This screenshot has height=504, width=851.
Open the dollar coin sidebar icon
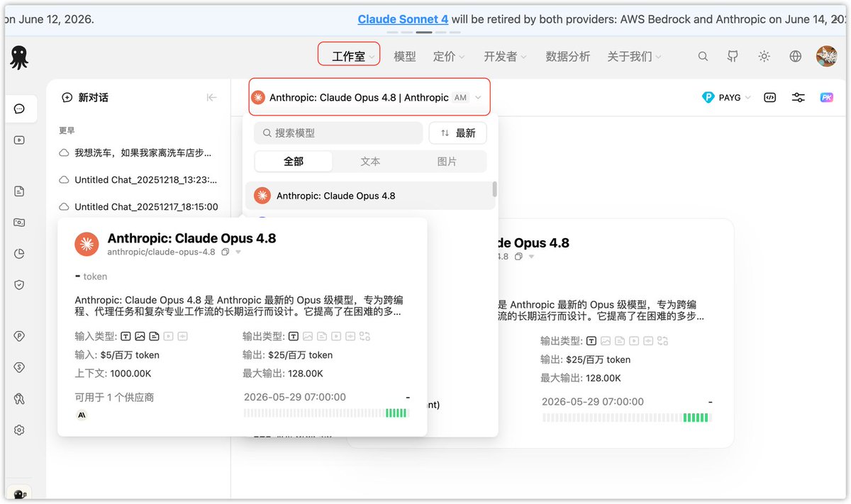(x=19, y=367)
